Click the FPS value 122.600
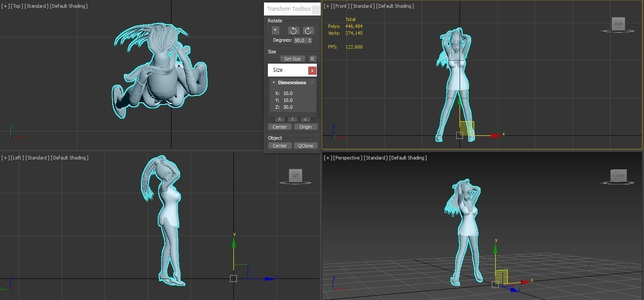The height and width of the screenshot is (300, 644). 354,47
